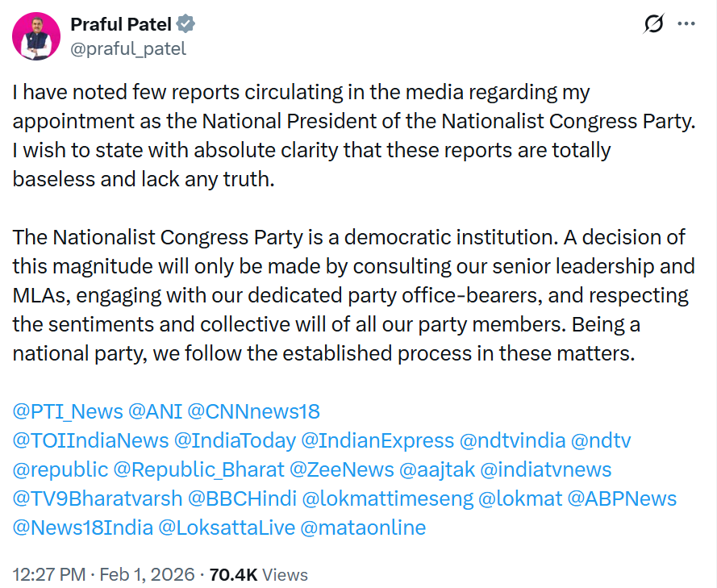Screen dimensions: 717x588
Task: Click the @praful_patel handle
Action: click(x=128, y=48)
